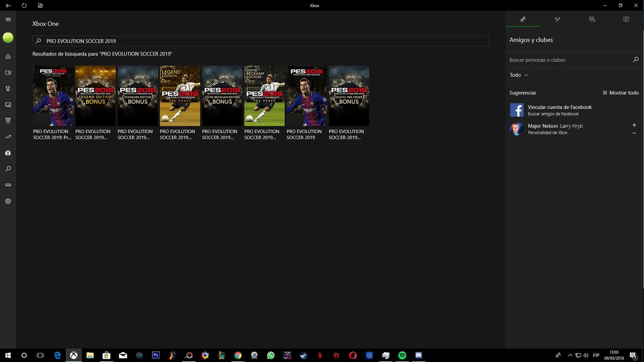This screenshot has width=644, height=362.
Task: Open Microsoft Edge from taskbar
Action: [57, 355]
